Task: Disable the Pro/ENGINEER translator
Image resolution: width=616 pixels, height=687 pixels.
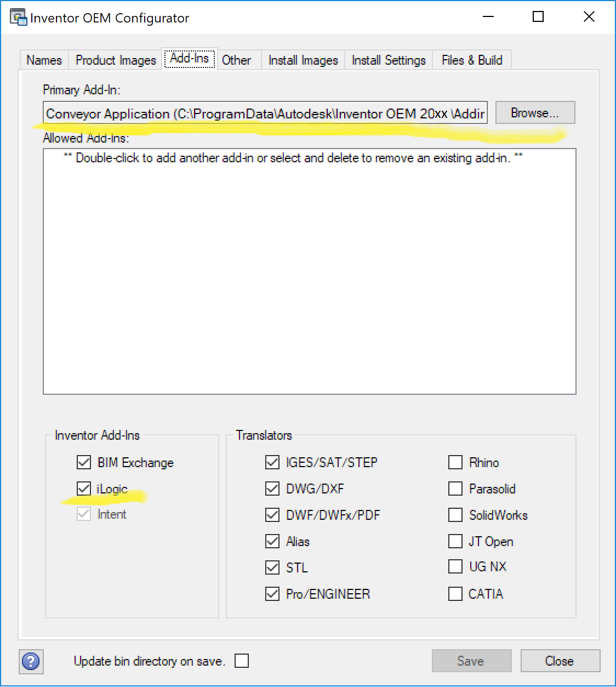Action: coord(272,594)
